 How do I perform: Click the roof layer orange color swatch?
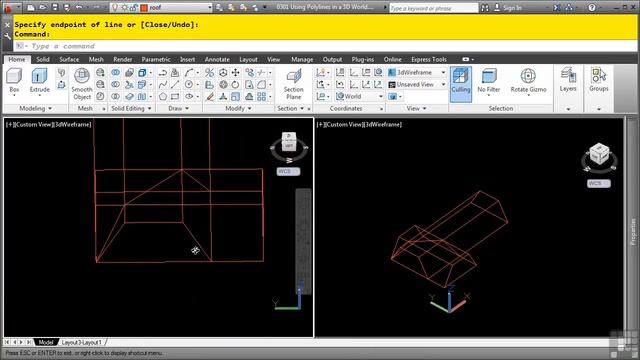click(144, 7)
